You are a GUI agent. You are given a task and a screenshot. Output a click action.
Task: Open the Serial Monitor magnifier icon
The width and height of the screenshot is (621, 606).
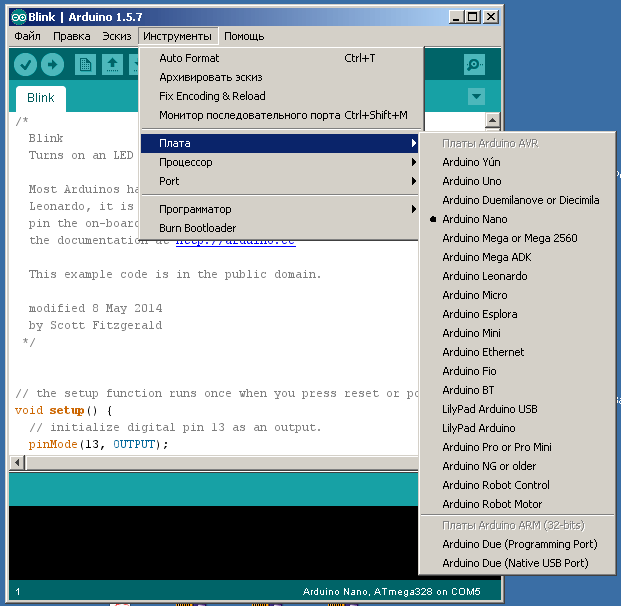pos(474,65)
